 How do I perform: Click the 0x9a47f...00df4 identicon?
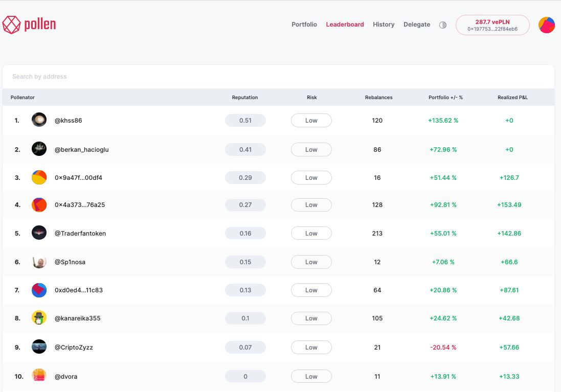pyautogui.click(x=39, y=178)
